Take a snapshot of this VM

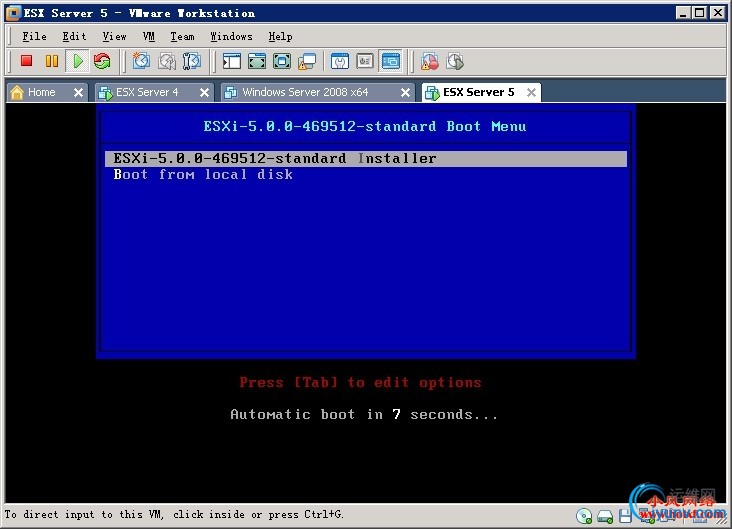(x=141, y=61)
